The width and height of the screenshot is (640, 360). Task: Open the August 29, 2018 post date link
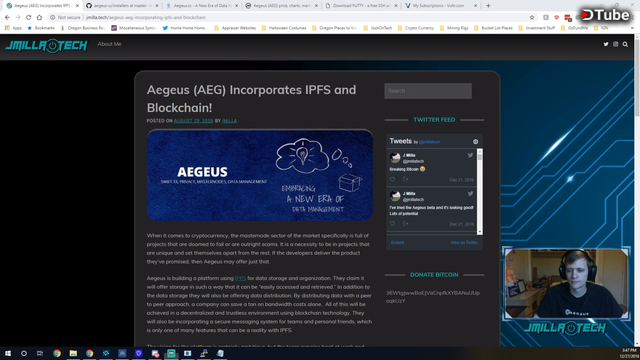193,121
